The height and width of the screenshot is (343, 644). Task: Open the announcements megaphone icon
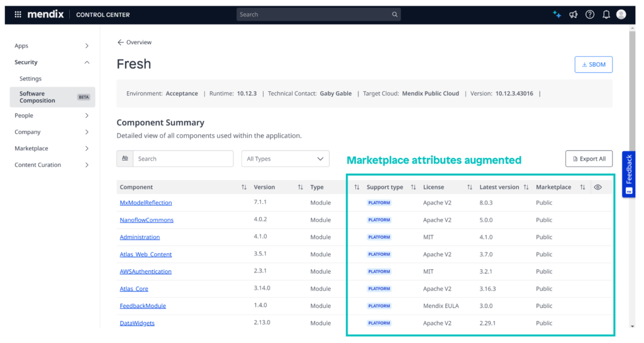574,14
